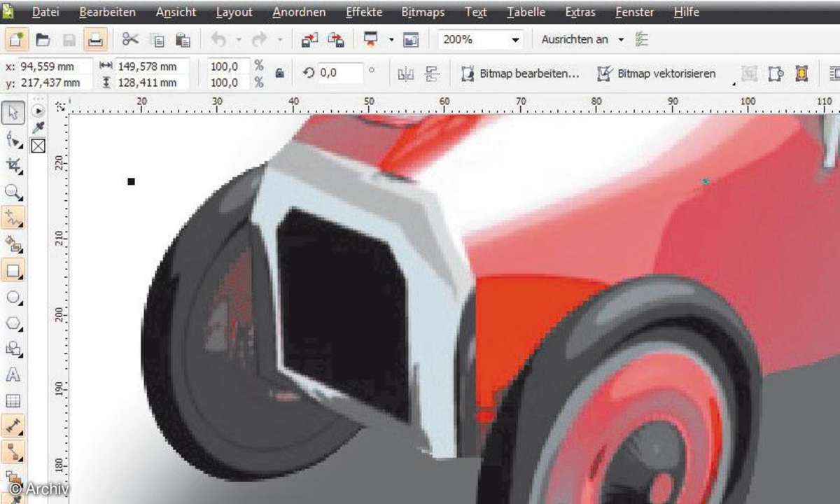Open the Ansicht menu

pyautogui.click(x=176, y=13)
